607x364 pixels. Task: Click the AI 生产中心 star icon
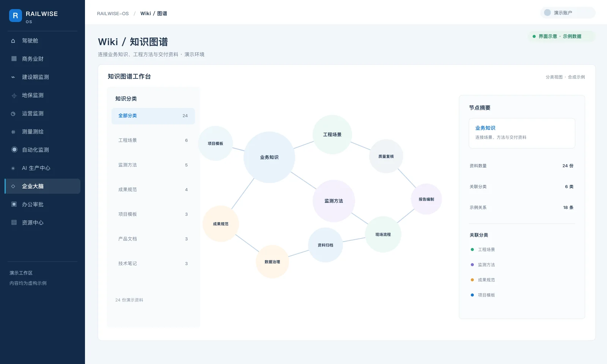tap(13, 168)
